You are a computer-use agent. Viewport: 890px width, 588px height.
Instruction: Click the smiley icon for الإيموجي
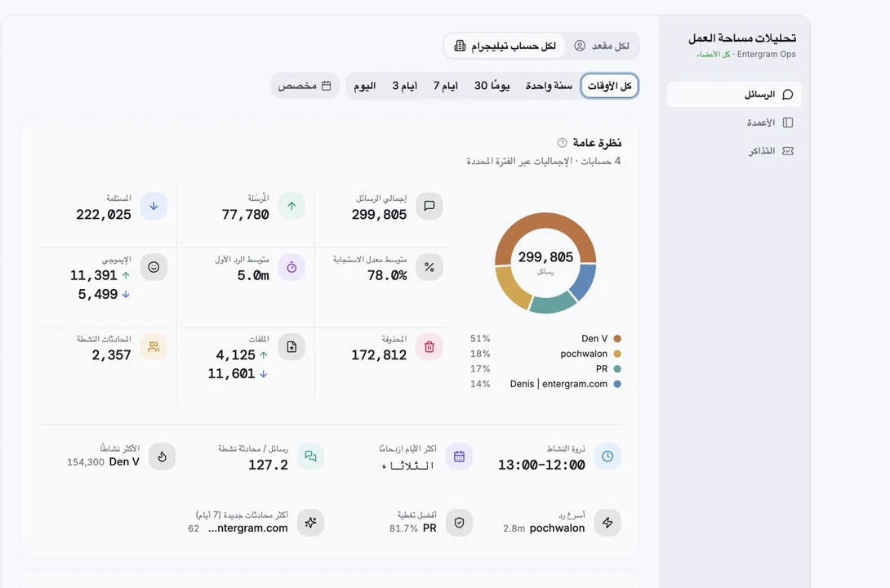pyautogui.click(x=154, y=267)
